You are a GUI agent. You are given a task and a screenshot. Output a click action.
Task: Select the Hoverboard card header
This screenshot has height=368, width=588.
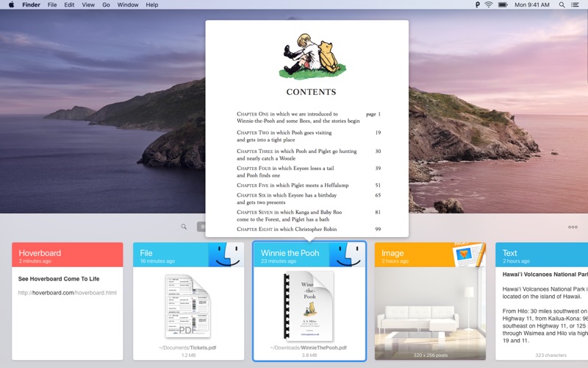68,255
